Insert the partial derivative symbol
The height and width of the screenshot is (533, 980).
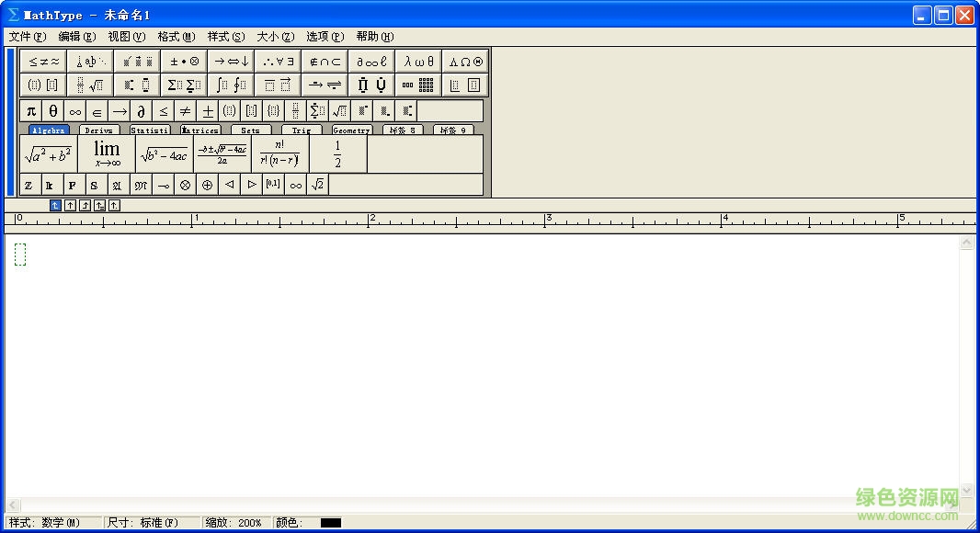tap(142, 111)
